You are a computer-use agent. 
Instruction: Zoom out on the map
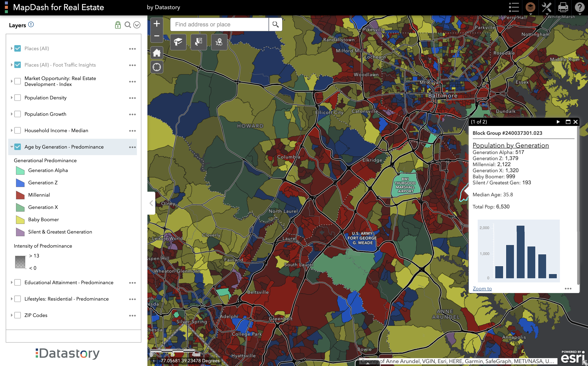point(157,36)
